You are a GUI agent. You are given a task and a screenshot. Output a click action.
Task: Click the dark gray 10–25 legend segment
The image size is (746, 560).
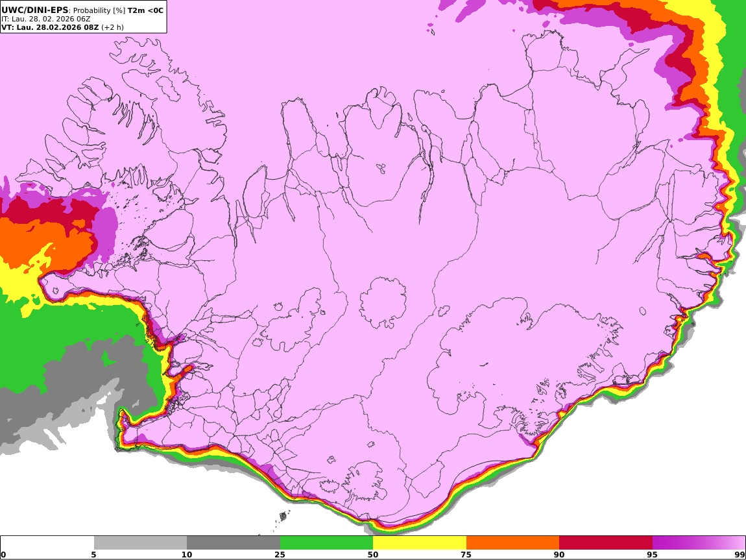tap(234, 543)
